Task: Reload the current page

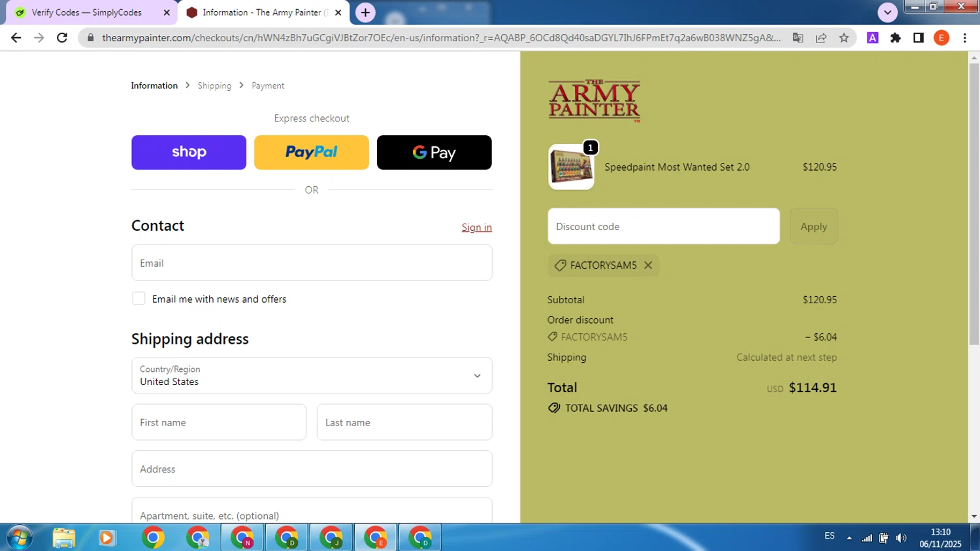Action: click(62, 38)
